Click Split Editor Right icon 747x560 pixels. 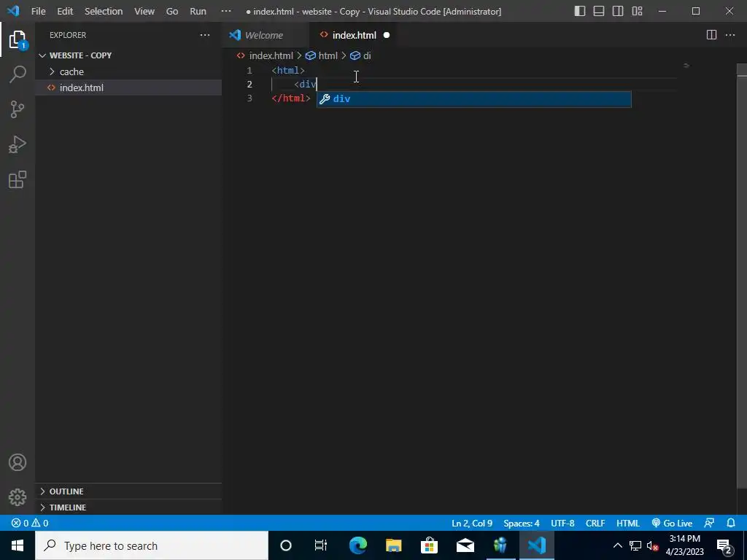click(711, 35)
